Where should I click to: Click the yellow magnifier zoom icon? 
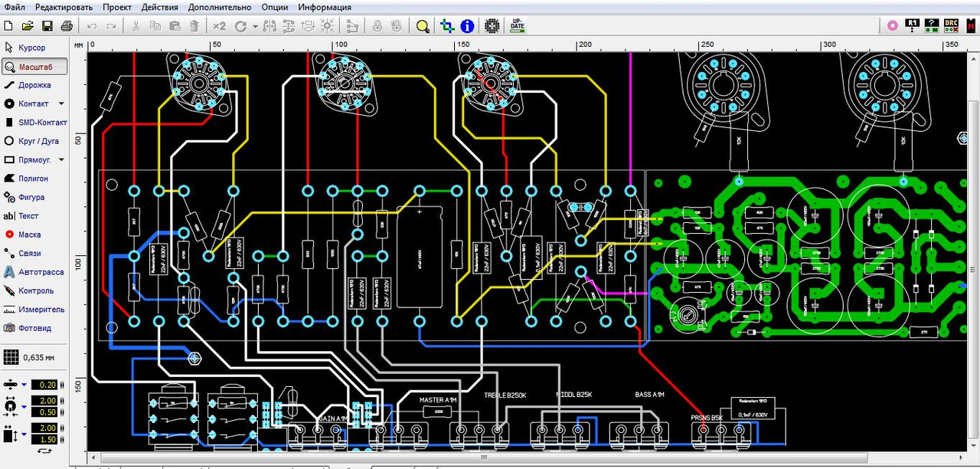click(x=423, y=26)
